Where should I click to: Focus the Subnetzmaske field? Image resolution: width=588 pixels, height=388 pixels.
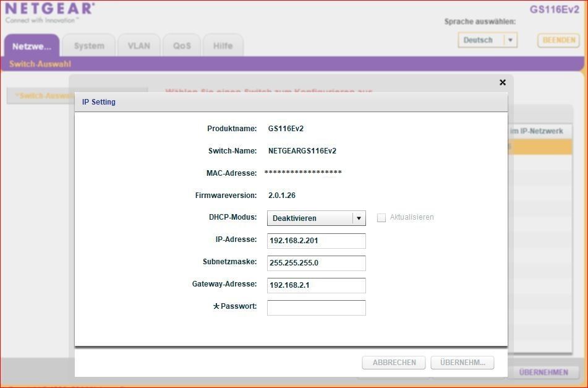point(316,263)
